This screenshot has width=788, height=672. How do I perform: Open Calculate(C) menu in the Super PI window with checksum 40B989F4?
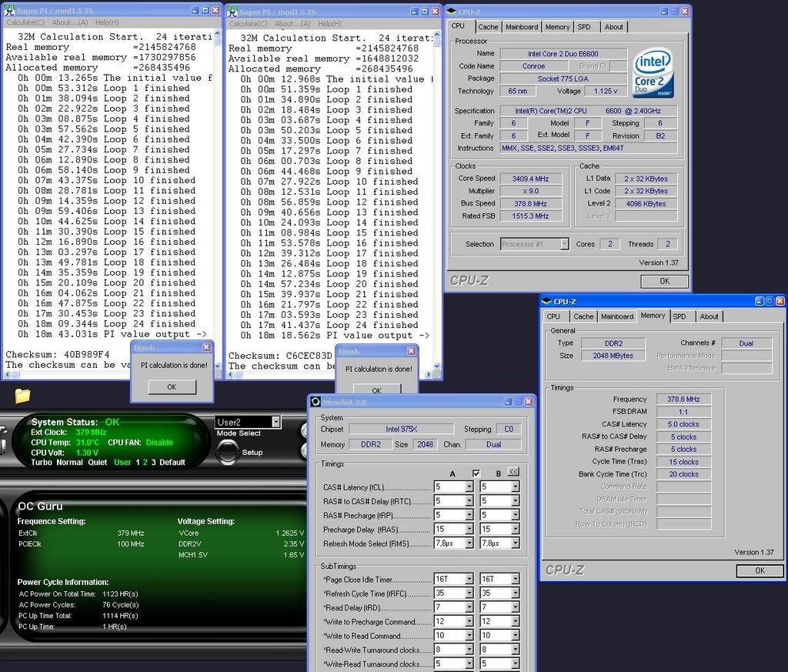[25, 22]
